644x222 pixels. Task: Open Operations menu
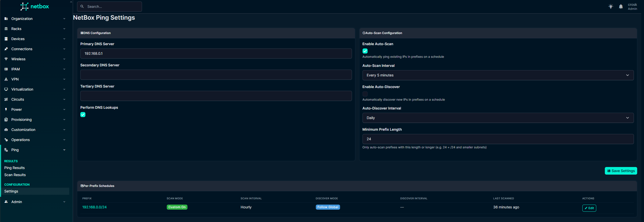click(x=35, y=140)
